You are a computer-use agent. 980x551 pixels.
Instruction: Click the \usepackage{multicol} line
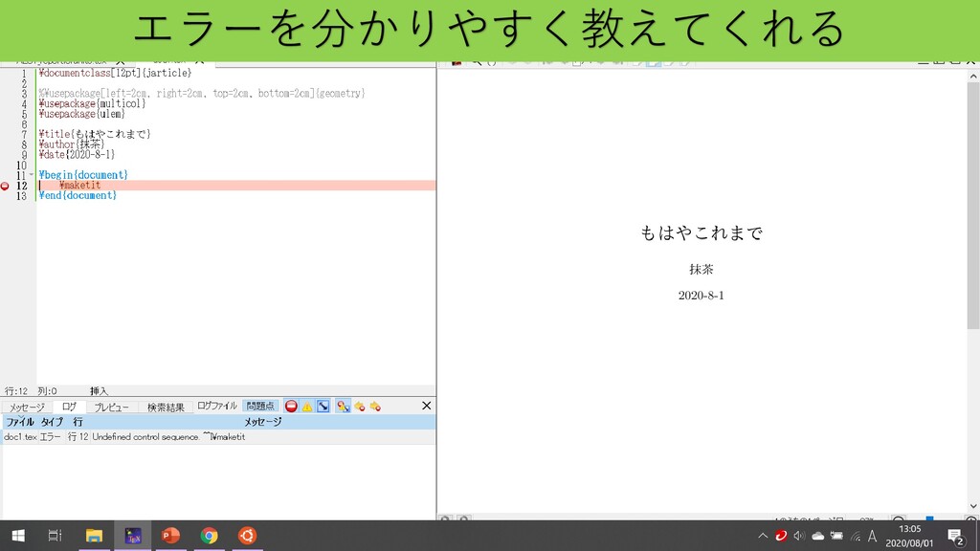point(92,103)
